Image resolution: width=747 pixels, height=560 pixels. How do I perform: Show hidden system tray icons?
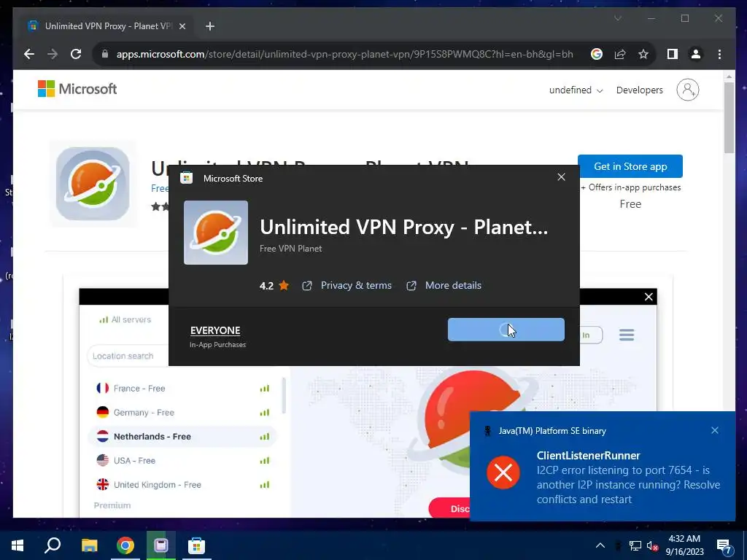pos(600,545)
